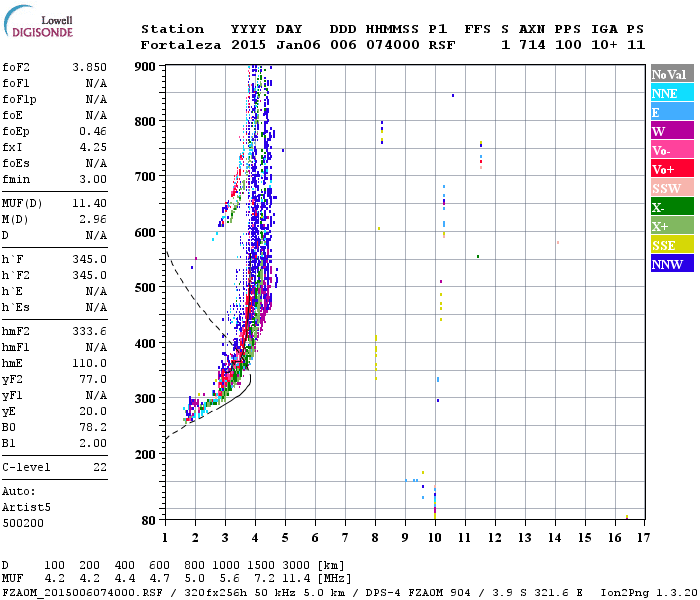Click the FZA0M_2015006074000.RSF filename text

(x=83, y=593)
